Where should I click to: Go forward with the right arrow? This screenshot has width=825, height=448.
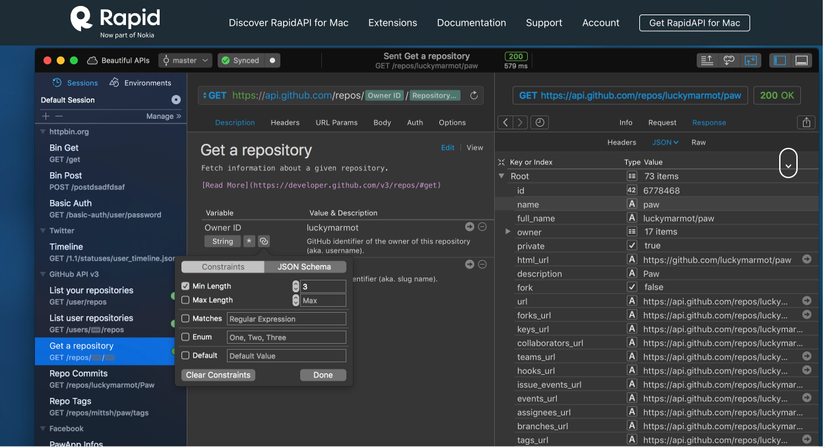pos(520,123)
